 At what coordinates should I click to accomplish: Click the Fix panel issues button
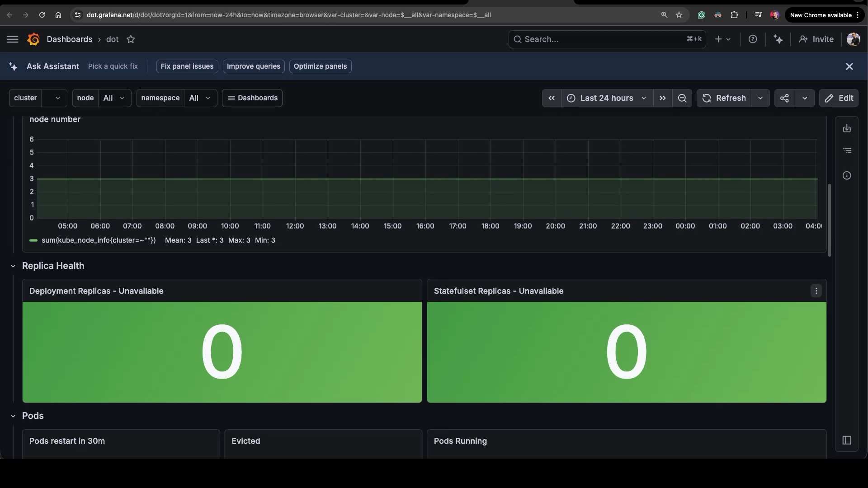[x=187, y=66]
